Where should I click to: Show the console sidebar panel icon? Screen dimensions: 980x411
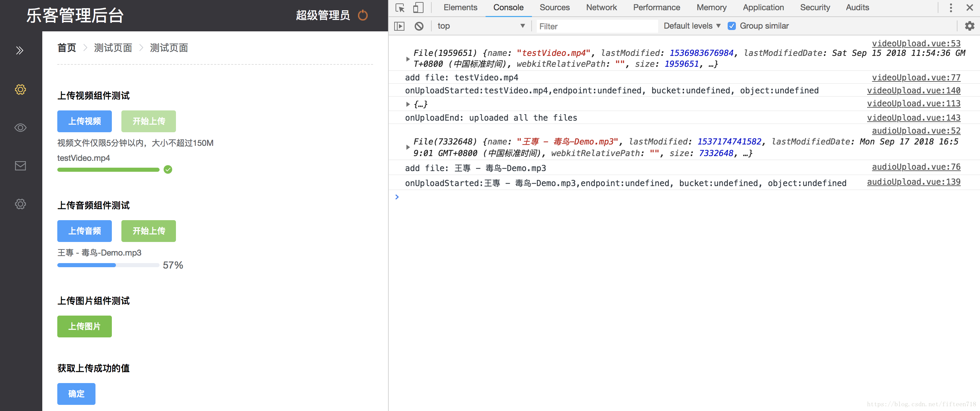[x=399, y=26]
